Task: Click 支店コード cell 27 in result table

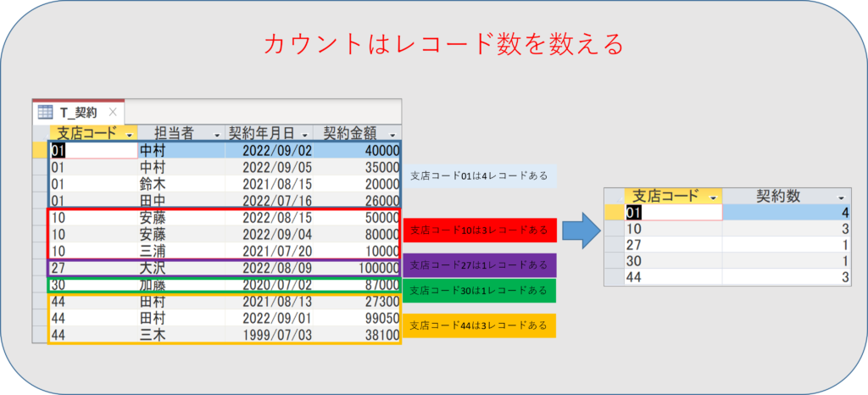Action: tap(673, 244)
